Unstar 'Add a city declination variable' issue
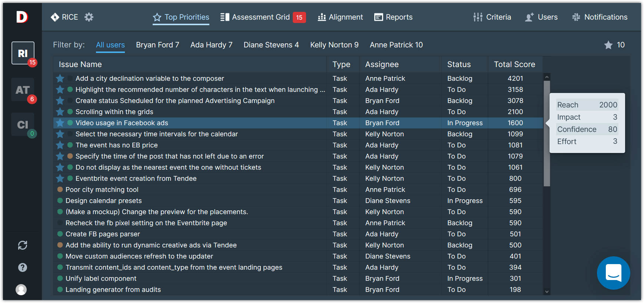The width and height of the screenshot is (644, 303). click(60, 79)
